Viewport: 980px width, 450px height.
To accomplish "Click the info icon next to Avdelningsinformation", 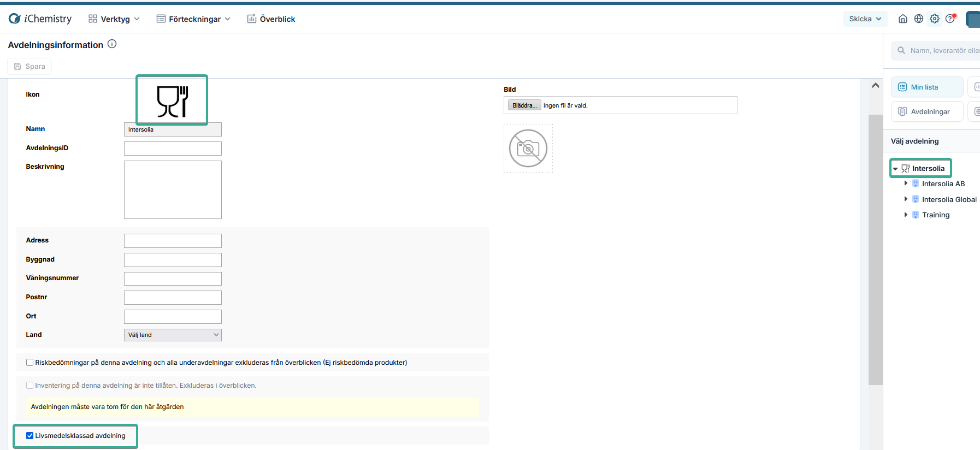I will click(112, 44).
